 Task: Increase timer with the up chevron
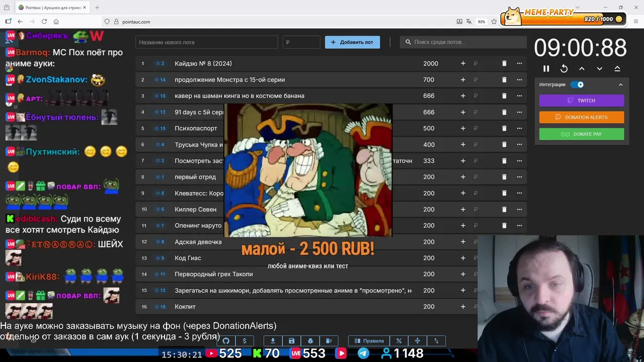point(582,68)
